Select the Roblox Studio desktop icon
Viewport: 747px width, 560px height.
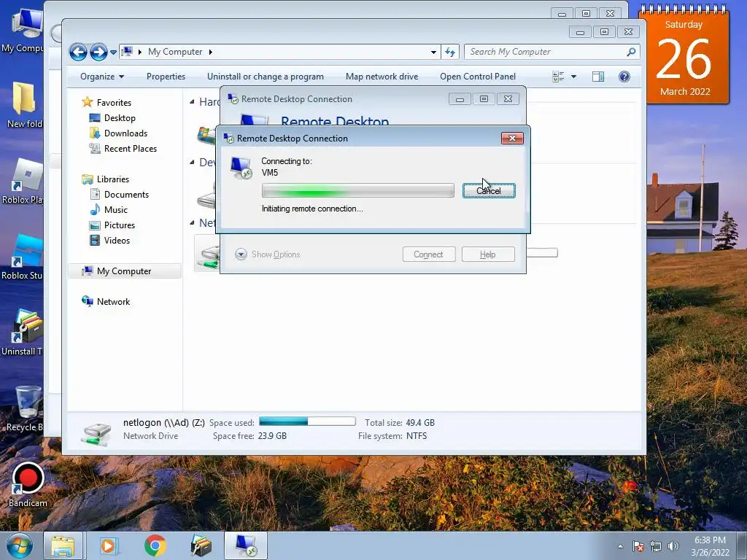pos(23,257)
